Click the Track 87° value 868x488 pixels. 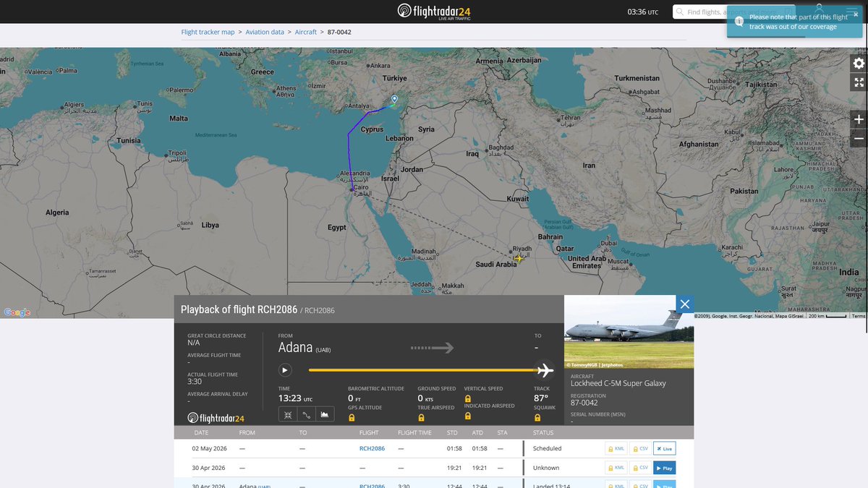click(x=540, y=398)
